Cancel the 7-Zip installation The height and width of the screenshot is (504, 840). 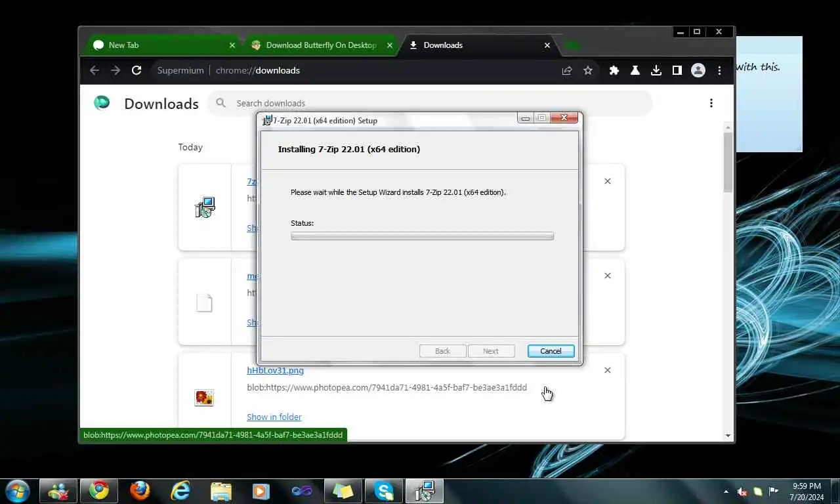551,351
